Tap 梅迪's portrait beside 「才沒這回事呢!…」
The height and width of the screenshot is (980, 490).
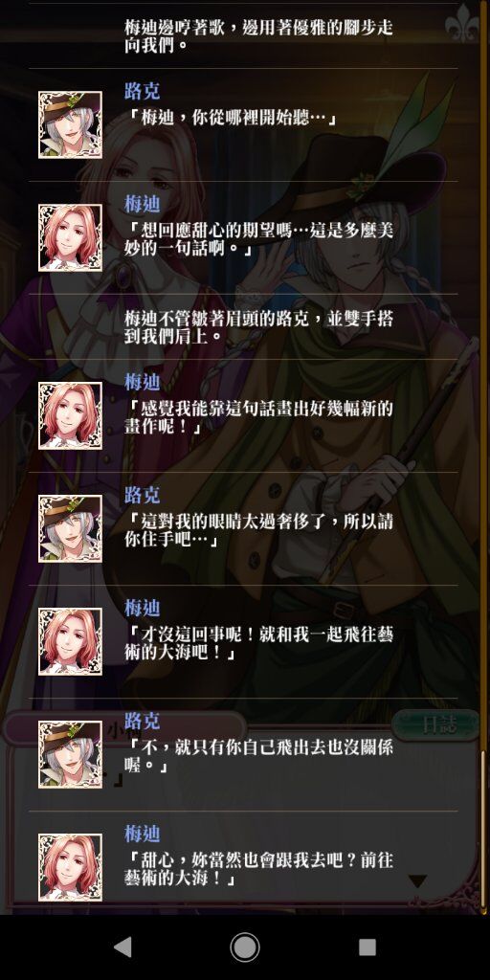[70, 642]
